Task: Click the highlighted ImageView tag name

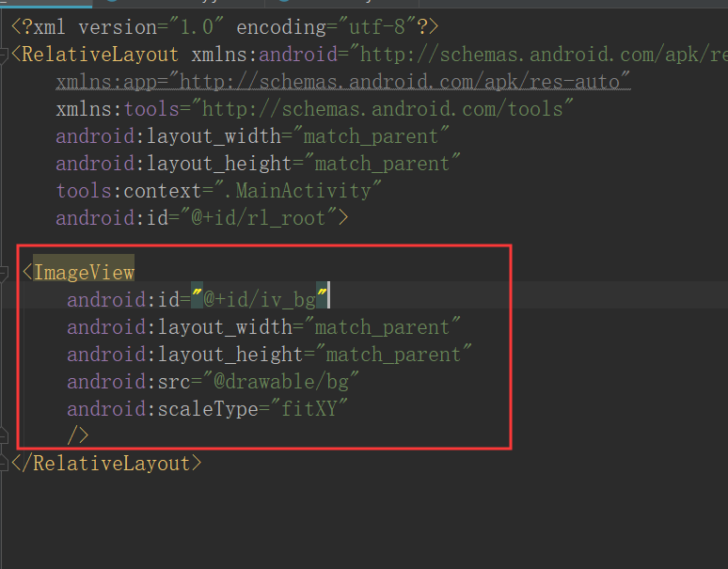Action: click(84, 273)
